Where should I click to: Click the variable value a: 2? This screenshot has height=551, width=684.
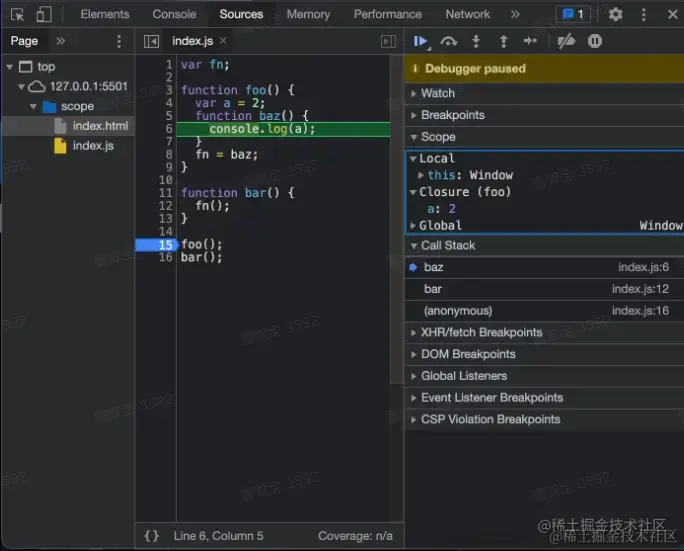click(x=441, y=209)
